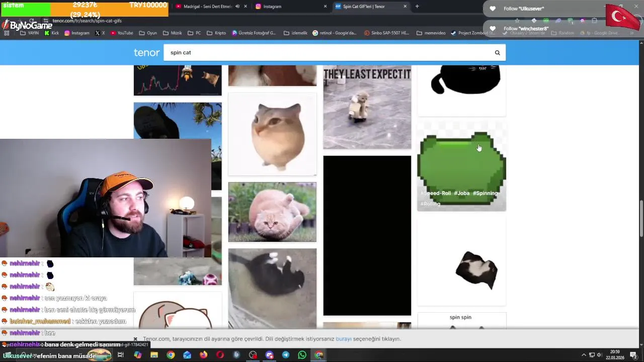The height and width of the screenshot is (362, 644).
Task: Open Telegram from the taskbar
Action: point(286,355)
